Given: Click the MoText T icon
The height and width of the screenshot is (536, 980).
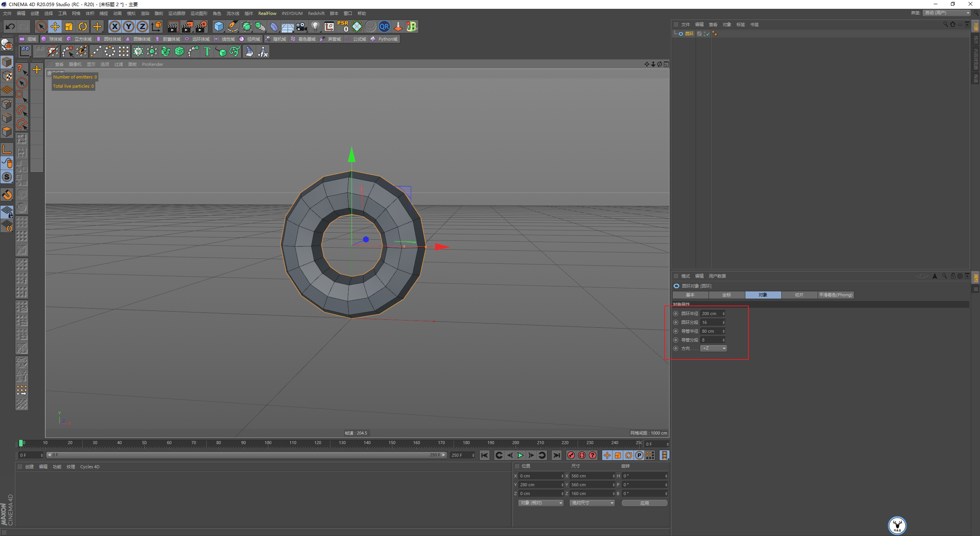Looking at the screenshot, I should click(207, 51).
